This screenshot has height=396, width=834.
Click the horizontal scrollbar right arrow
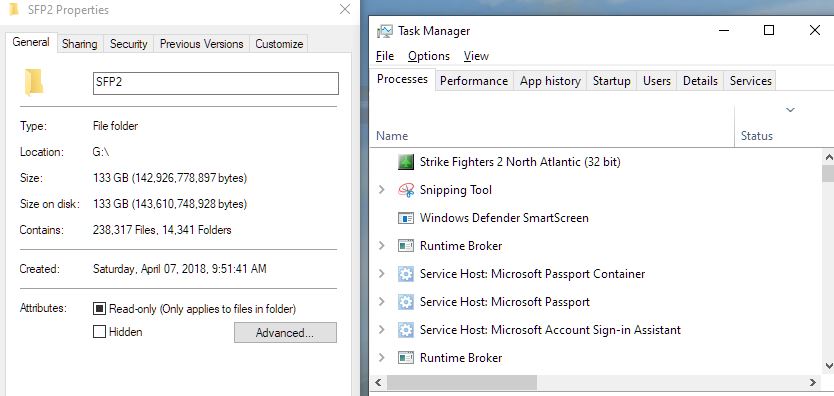(812, 382)
